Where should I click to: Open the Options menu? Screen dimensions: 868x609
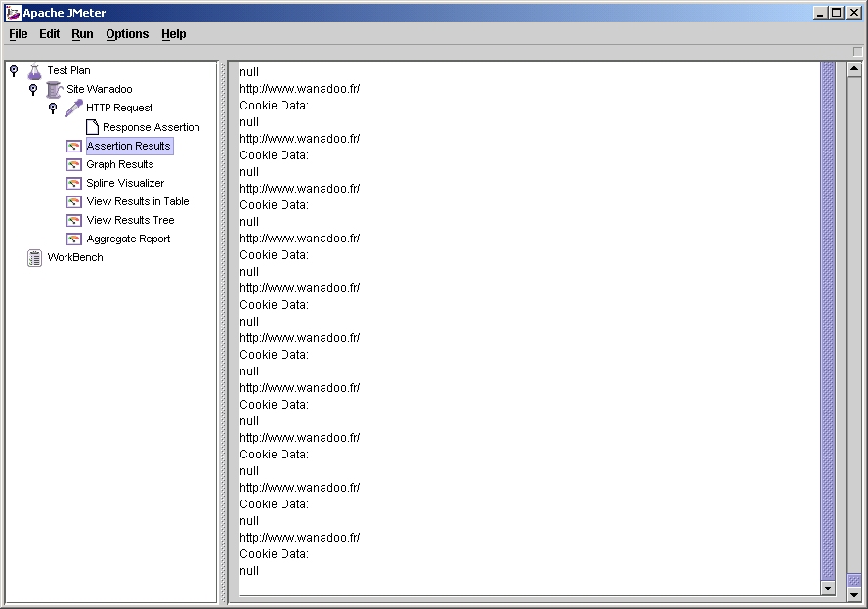(127, 34)
